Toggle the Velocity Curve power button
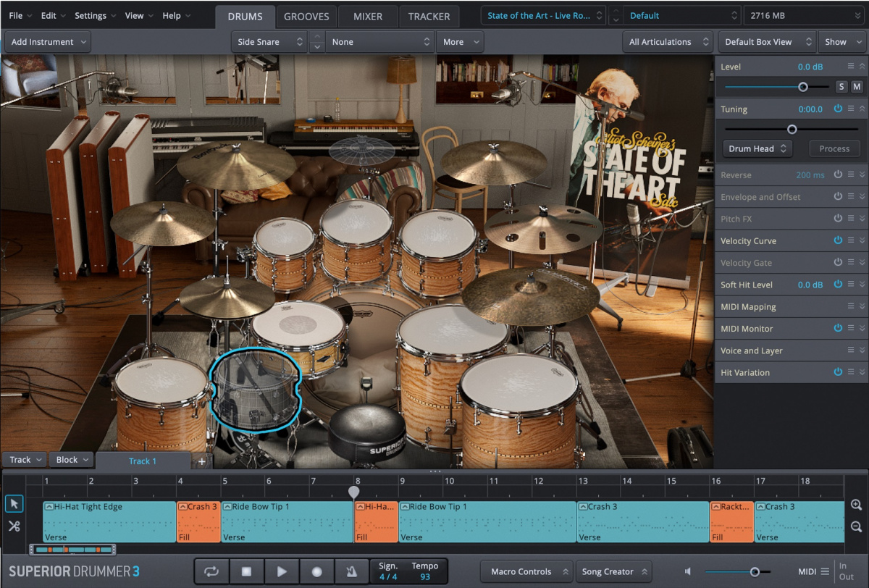The width and height of the screenshot is (869, 588). 838,240
